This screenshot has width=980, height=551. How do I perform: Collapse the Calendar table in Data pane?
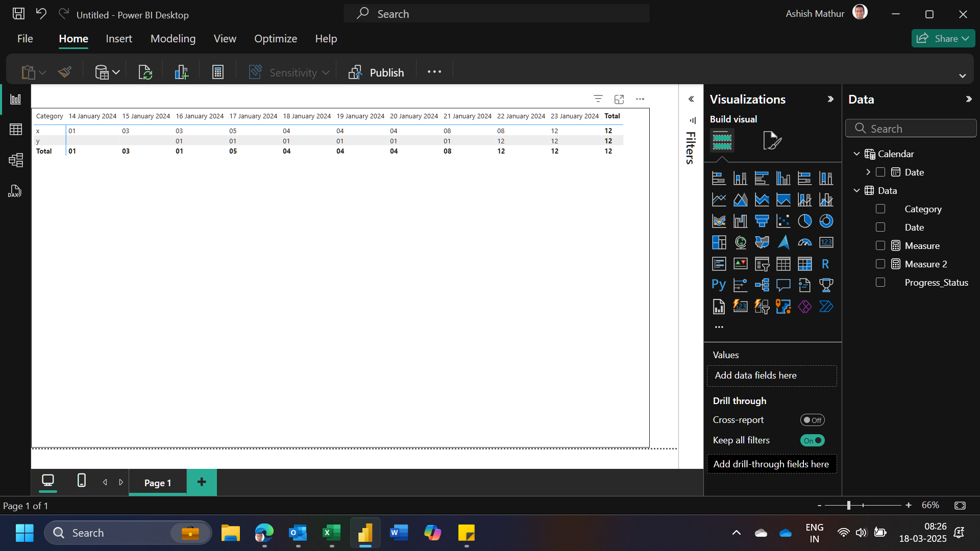857,154
